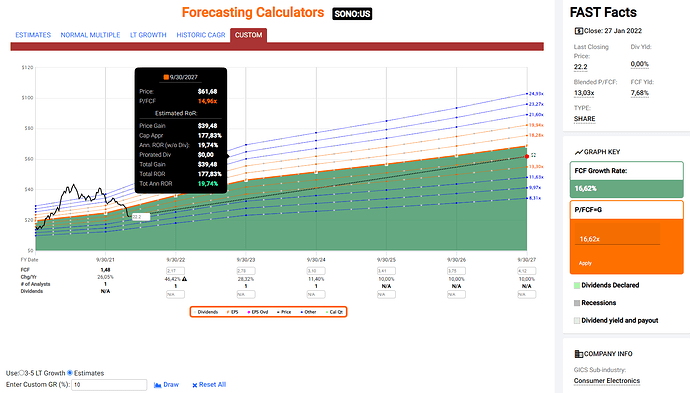
Task: Click the 21,60x multiple line label
Action: pos(536,114)
